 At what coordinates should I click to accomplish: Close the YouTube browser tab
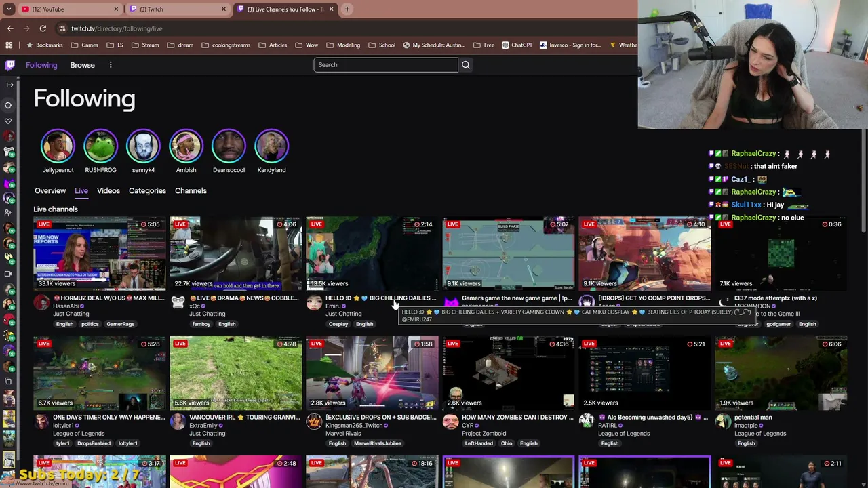(x=116, y=9)
